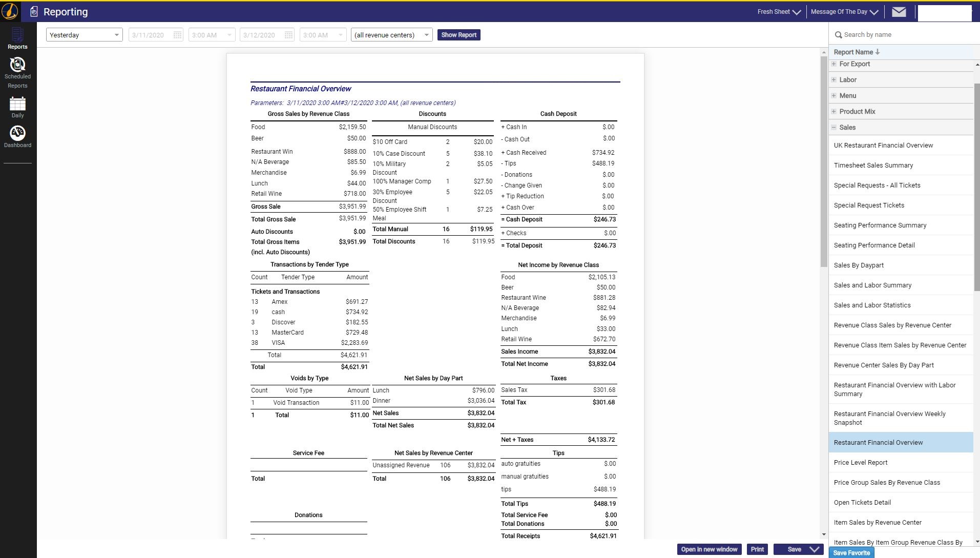Click the VISA tender amount $2,283.69
This screenshot has height=558, width=980.
[355, 343]
